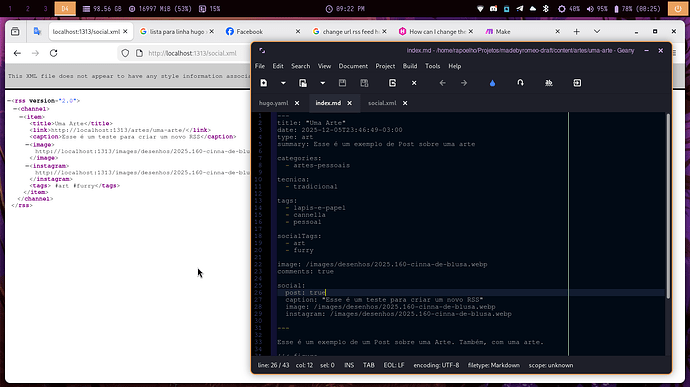Collapse the rss element in XML view
The width and height of the screenshot is (690, 387).
point(9,101)
